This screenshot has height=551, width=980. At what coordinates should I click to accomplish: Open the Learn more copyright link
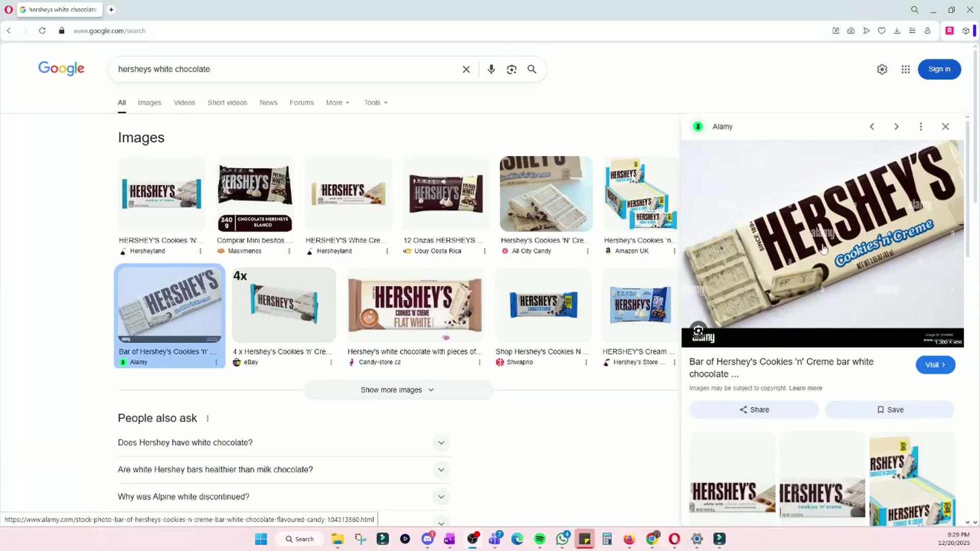(x=805, y=388)
